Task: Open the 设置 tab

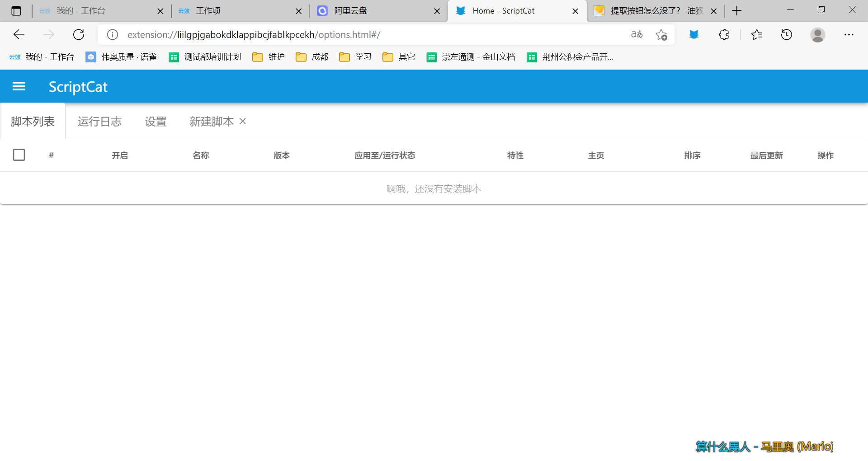Action: pos(156,121)
